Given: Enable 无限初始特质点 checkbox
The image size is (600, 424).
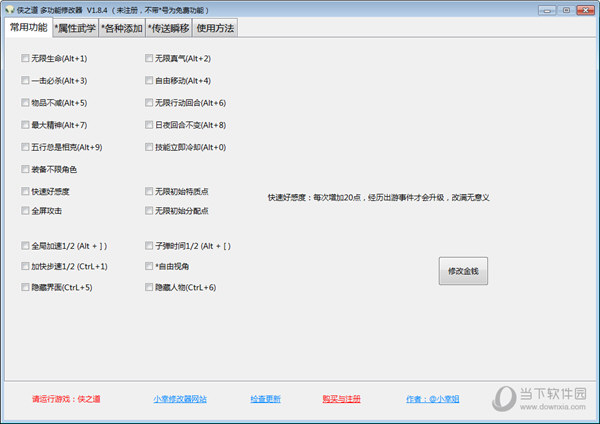Looking at the screenshot, I should (149, 191).
